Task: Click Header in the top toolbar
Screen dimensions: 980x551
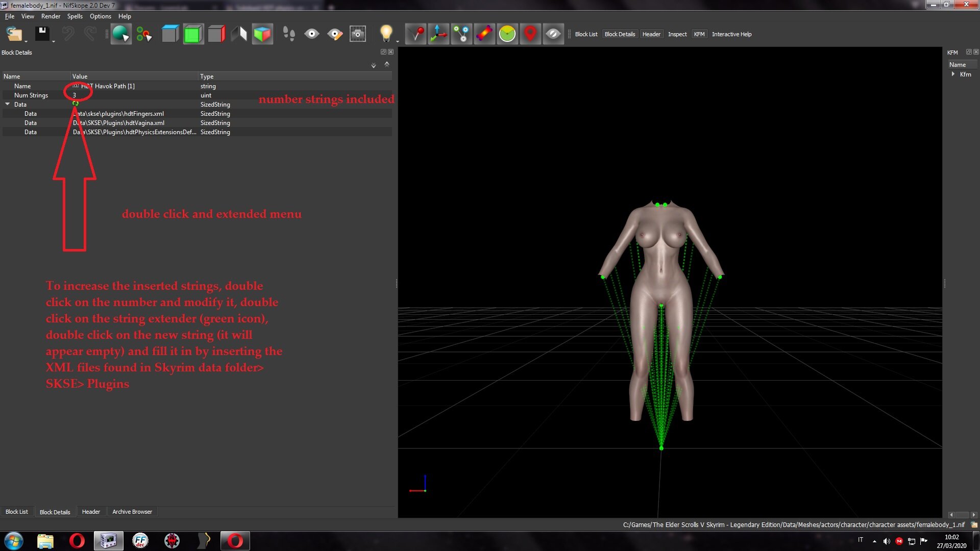Action: pos(651,34)
